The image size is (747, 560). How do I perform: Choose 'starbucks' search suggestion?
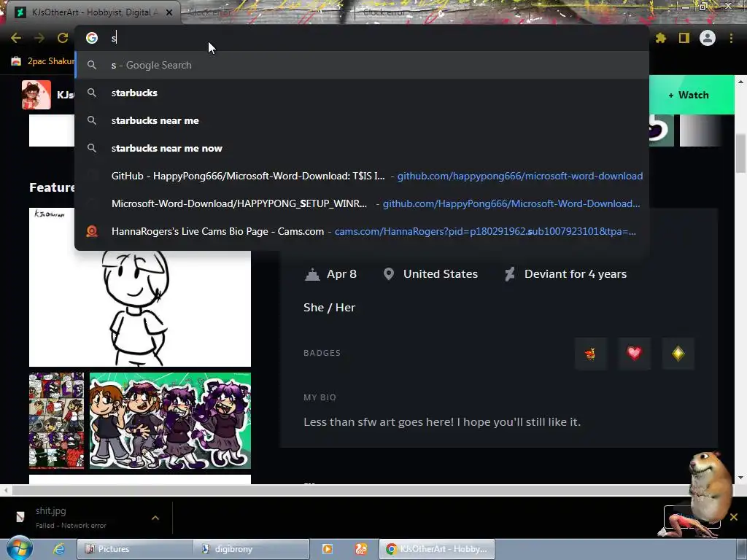pyautogui.click(x=362, y=93)
